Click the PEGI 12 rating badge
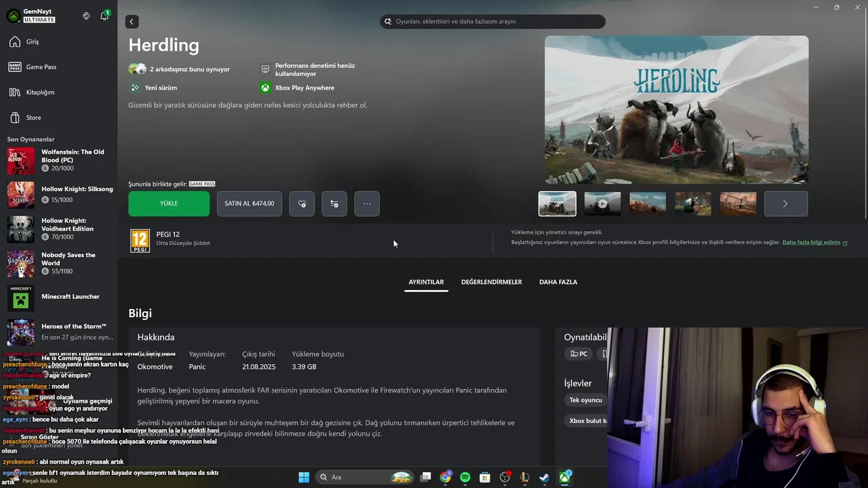Image resolution: width=868 pixels, height=488 pixels. [x=140, y=241]
